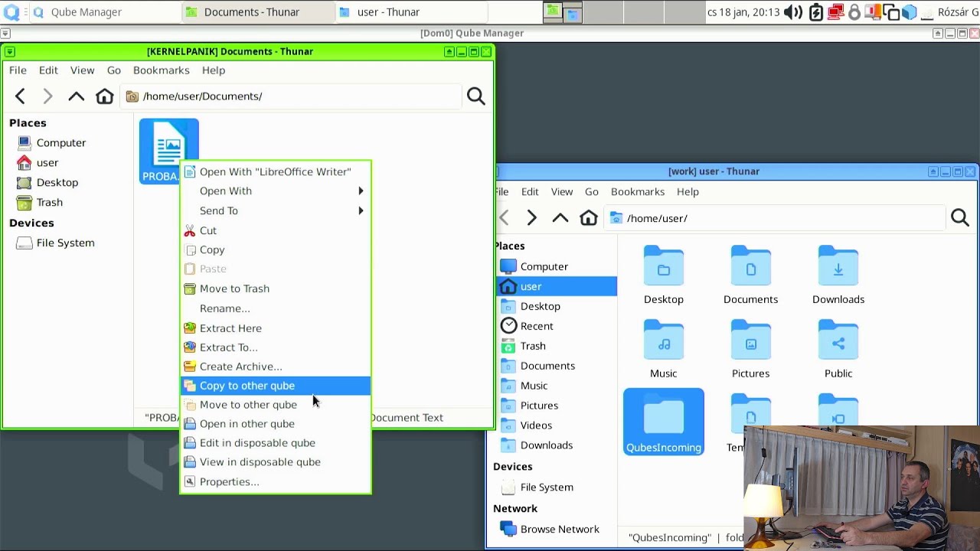Choose Copy to other qube

coord(276,386)
